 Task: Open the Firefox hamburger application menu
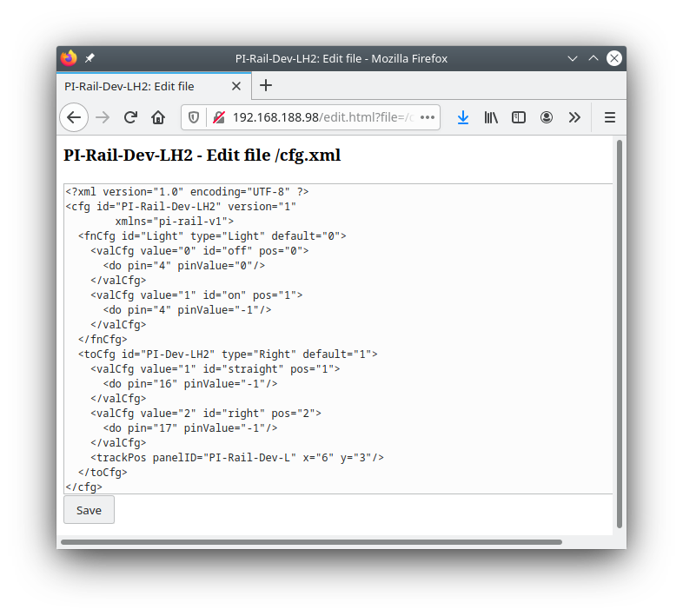[x=610, y=117]
